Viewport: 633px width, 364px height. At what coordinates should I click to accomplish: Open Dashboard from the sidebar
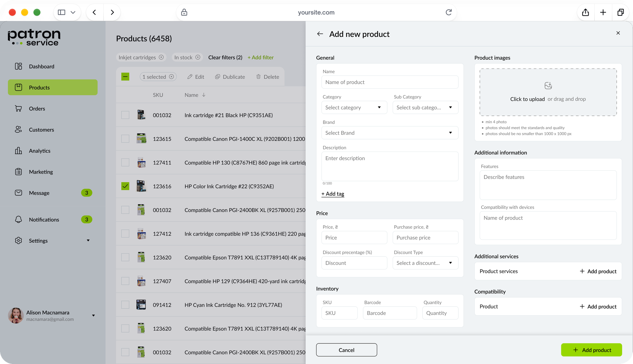click(53, 66)
